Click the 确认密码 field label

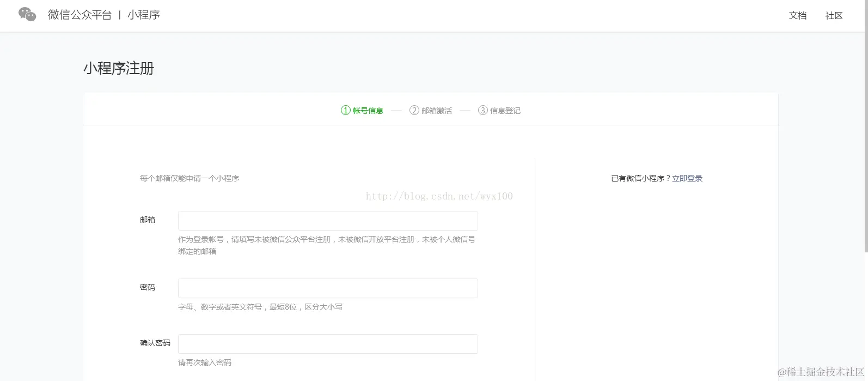point(155,343)
